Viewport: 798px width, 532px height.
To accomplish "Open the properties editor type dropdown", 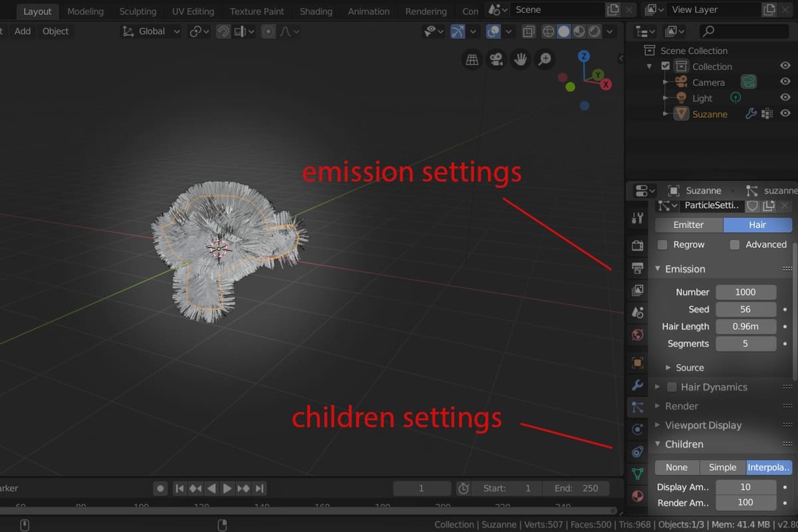I will point(645,191).
